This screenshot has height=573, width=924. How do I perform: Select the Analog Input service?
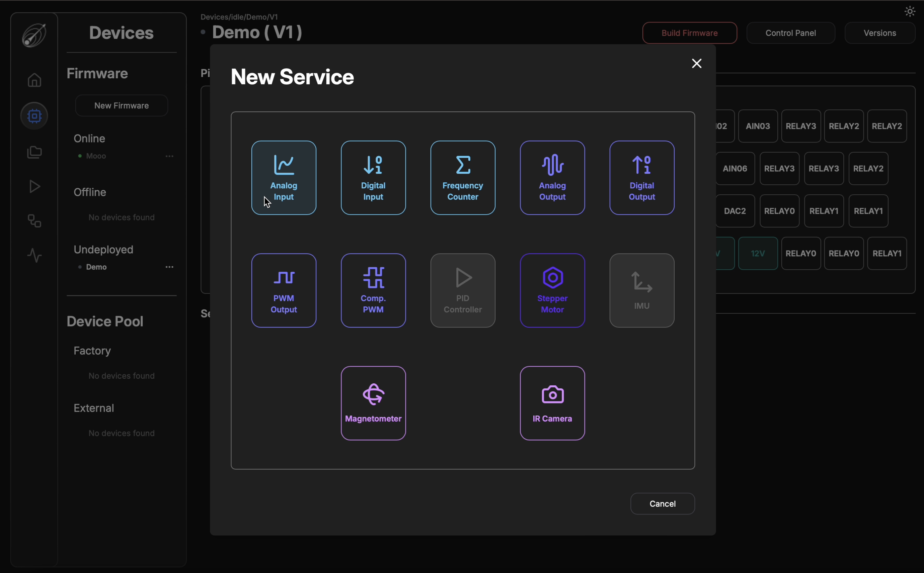click(x=284, y=177)
